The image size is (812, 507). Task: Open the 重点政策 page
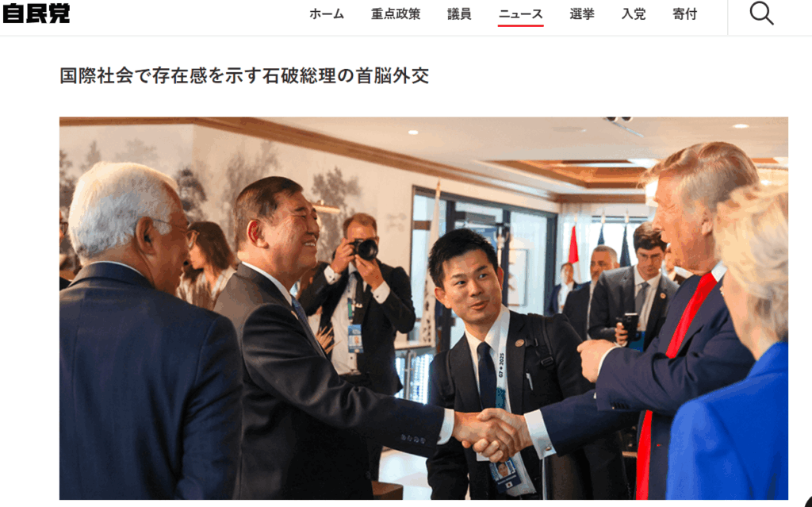[x=396, y=14]
